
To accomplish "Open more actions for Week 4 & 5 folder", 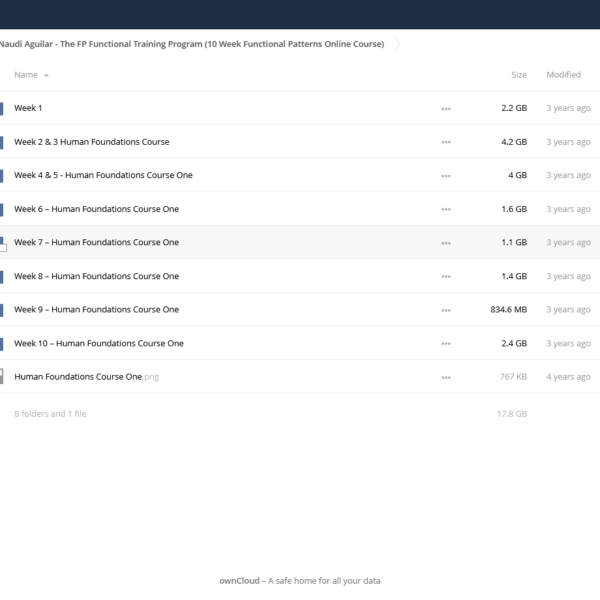I will click(446, 176).
